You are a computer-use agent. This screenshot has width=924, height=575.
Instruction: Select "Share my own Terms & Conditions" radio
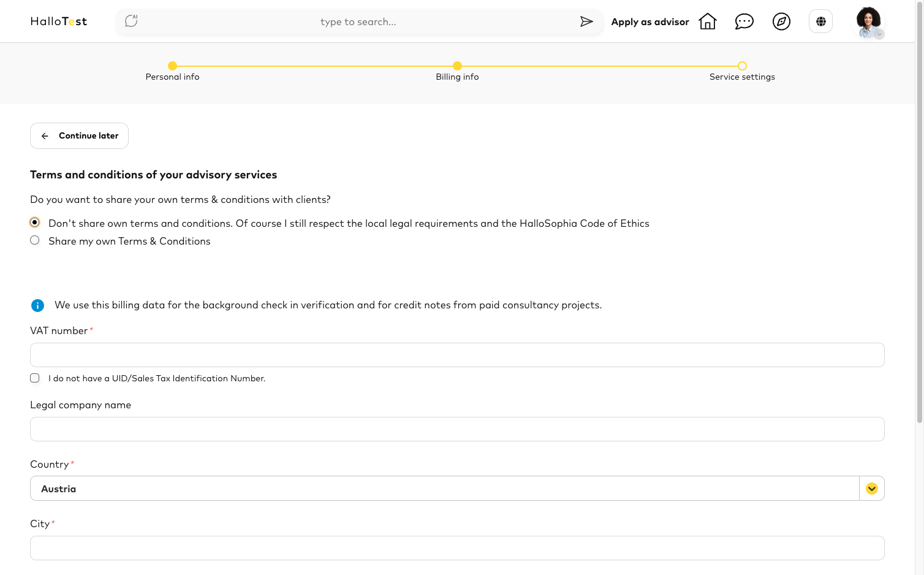point(35,240)
